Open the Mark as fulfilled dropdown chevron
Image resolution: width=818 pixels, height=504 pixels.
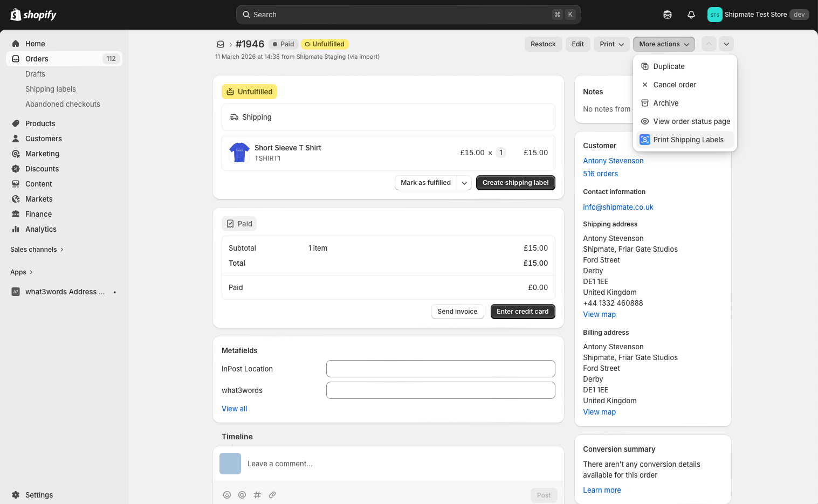[x=464, y=183]
